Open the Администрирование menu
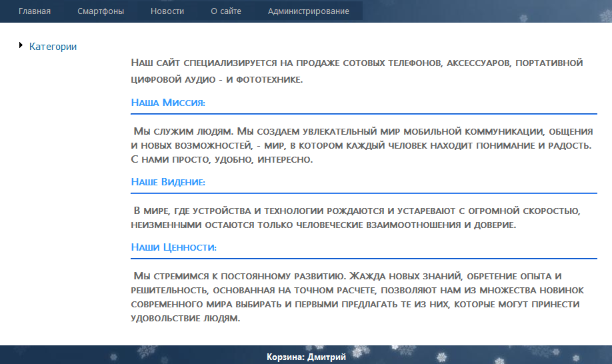Image resolution: width=612 pixels, height=364 pixels. [x=309, y=11]
